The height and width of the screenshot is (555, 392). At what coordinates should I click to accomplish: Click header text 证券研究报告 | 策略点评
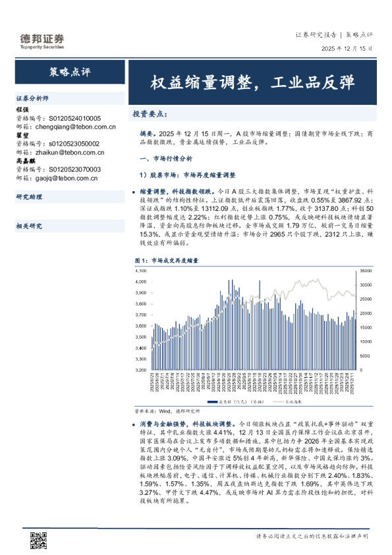pos(334,35)
